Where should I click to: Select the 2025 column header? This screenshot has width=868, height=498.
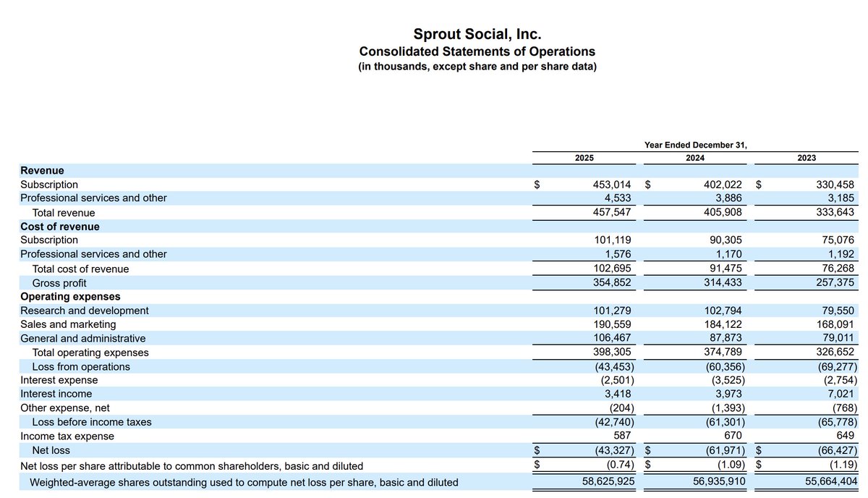584,158
